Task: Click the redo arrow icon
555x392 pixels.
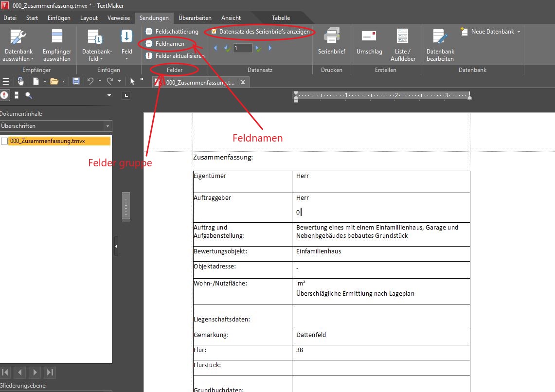Action: pos(110,81)
